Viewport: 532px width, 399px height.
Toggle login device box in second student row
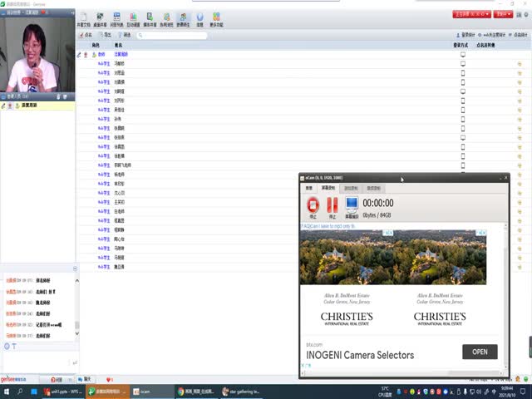click(x=463, y=73)
